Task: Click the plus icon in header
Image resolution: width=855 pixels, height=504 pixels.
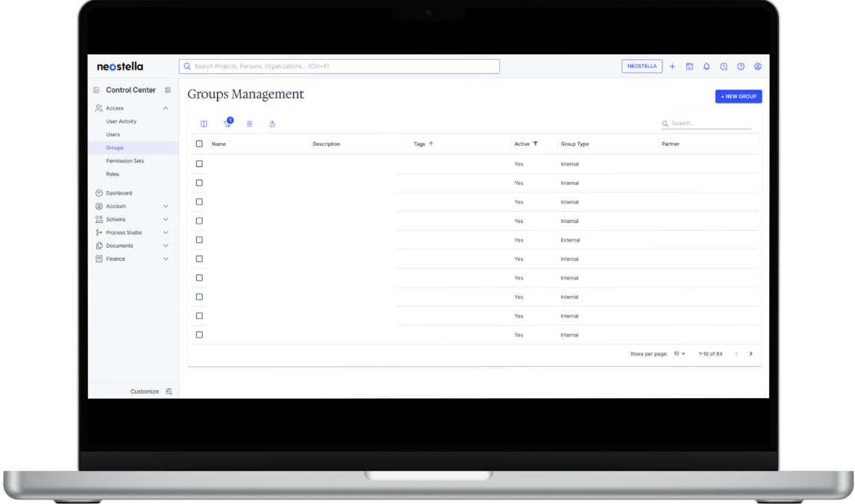Action: [x=672, y=66]
